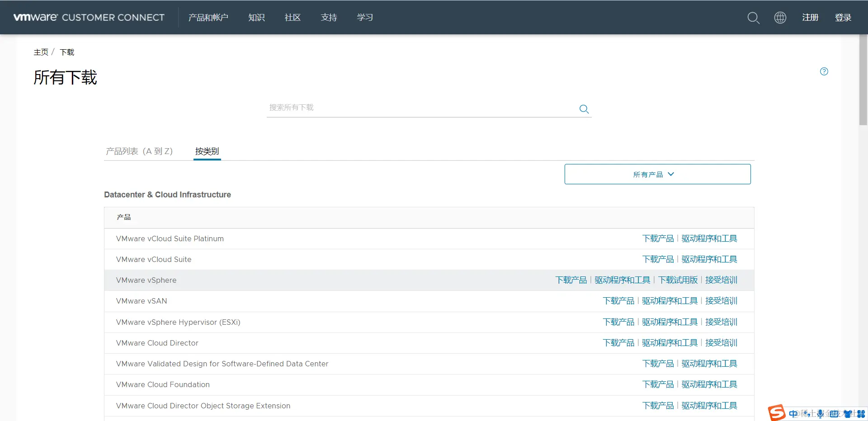Select VMware vCloud Suite Platinum text
Viewport: 868px width, 421px height.
tap(170, 239)
